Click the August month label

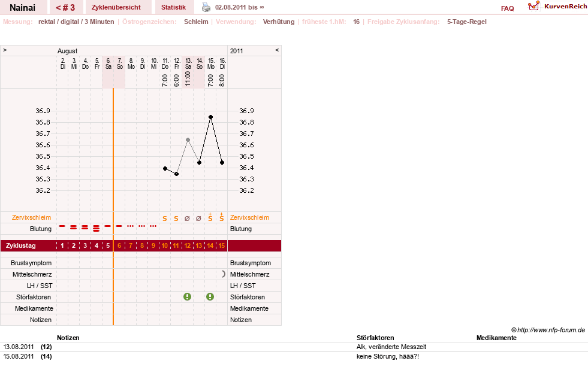(x=68, y=51)
